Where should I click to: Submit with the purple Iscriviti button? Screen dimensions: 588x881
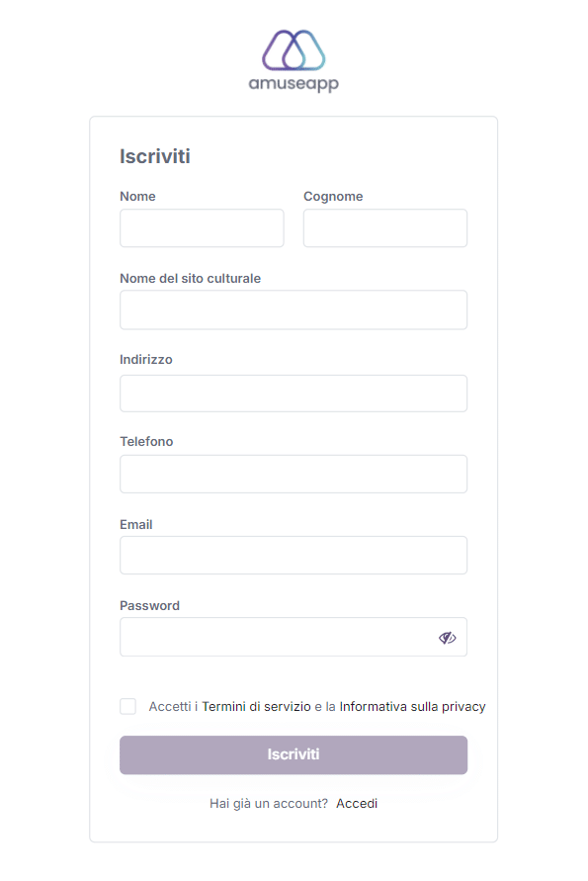[294, 755]
